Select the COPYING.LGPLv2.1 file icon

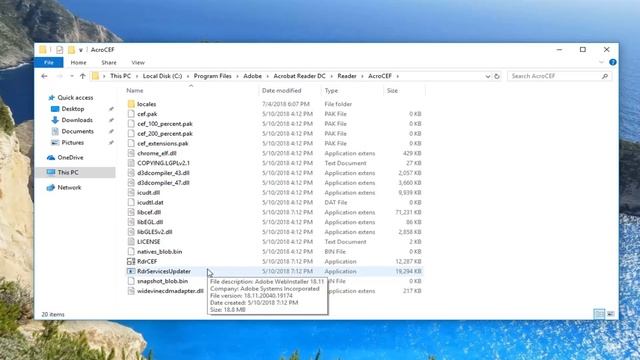(131, 163)
